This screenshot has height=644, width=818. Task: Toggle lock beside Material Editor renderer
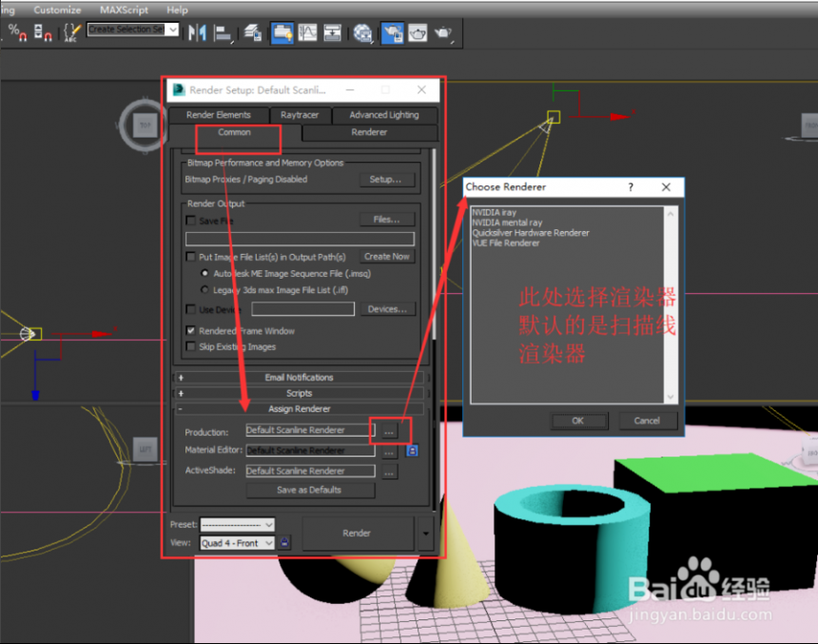pos(412,450)
